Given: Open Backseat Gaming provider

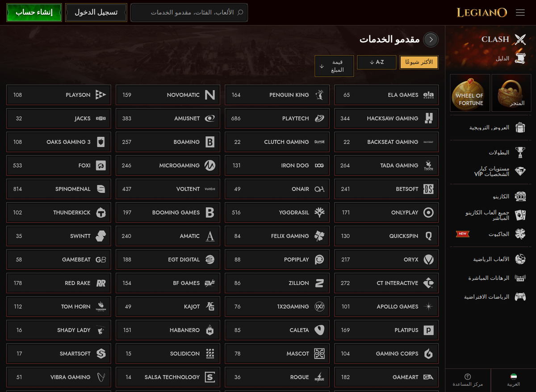Looking at the screenshot, I should [x=386, y=142].
